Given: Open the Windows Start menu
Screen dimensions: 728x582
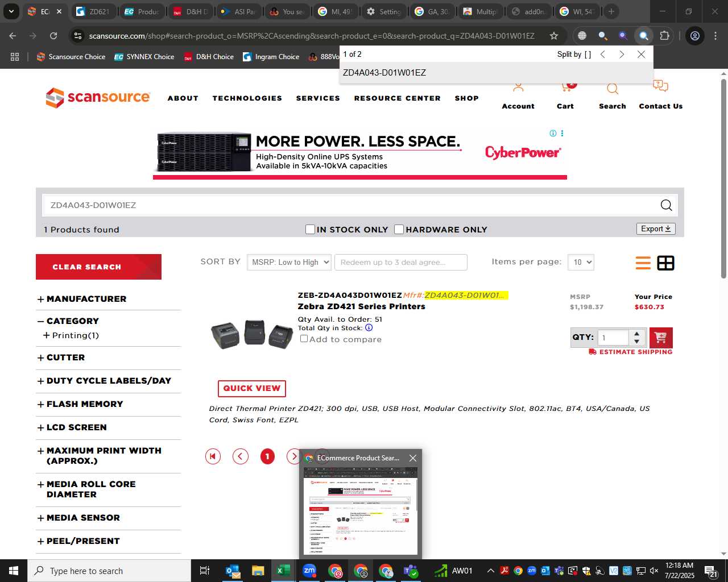Looking at the screenshot, I should pos(14,571).
